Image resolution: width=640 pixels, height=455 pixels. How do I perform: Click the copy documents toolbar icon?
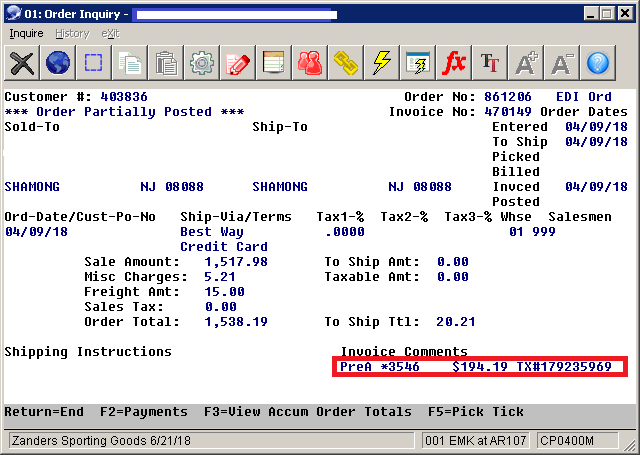(x=129, y=63)
